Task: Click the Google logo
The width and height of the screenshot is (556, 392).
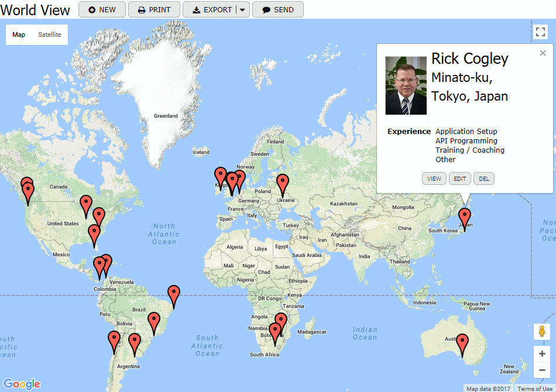Action: 22,384
